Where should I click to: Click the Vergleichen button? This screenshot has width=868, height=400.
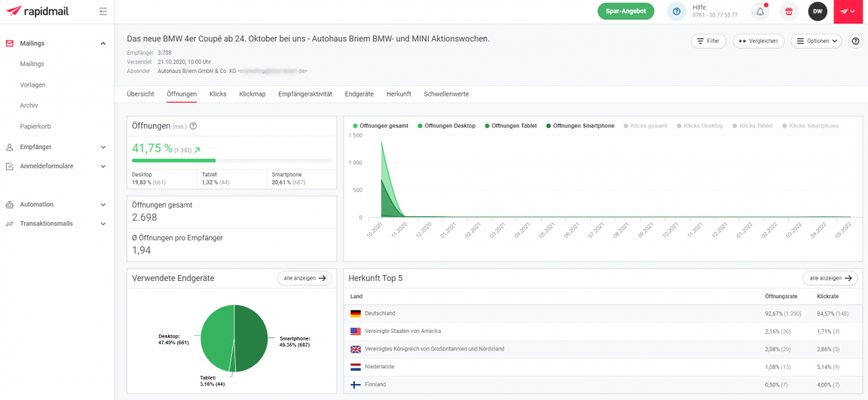[758, 41]
